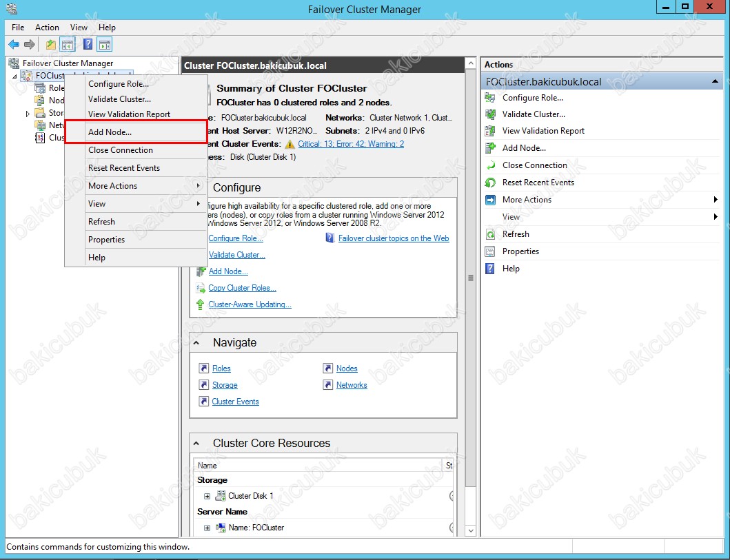Open the Action menu
Image resolution: width=730 pixels, height=560 pixels.
coord(47,28)
